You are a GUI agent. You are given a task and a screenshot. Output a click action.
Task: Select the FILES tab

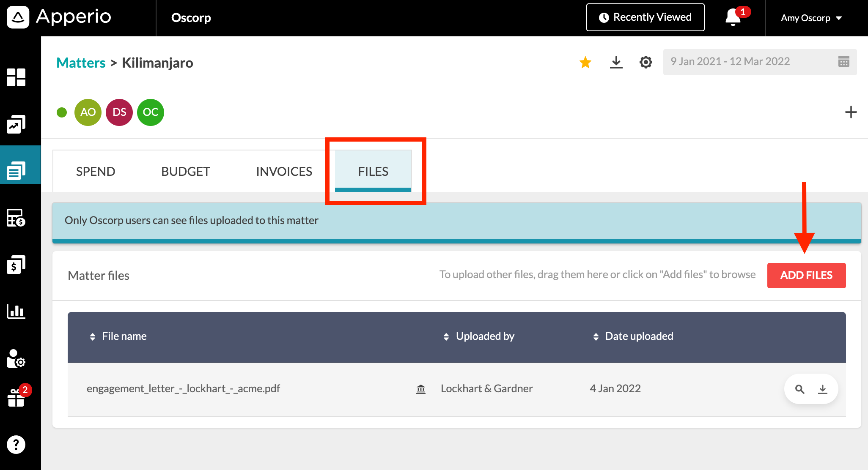click(x=373, y=171)
